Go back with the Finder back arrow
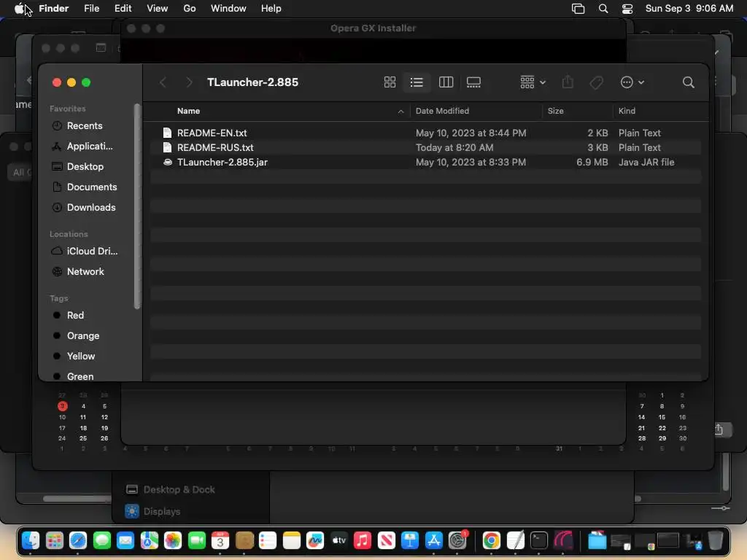 point(163,82)
